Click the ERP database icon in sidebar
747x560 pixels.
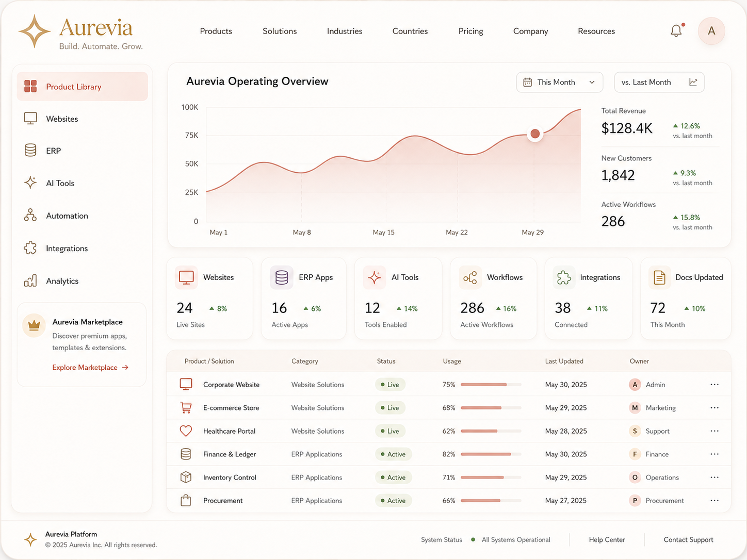pos(30,150)
